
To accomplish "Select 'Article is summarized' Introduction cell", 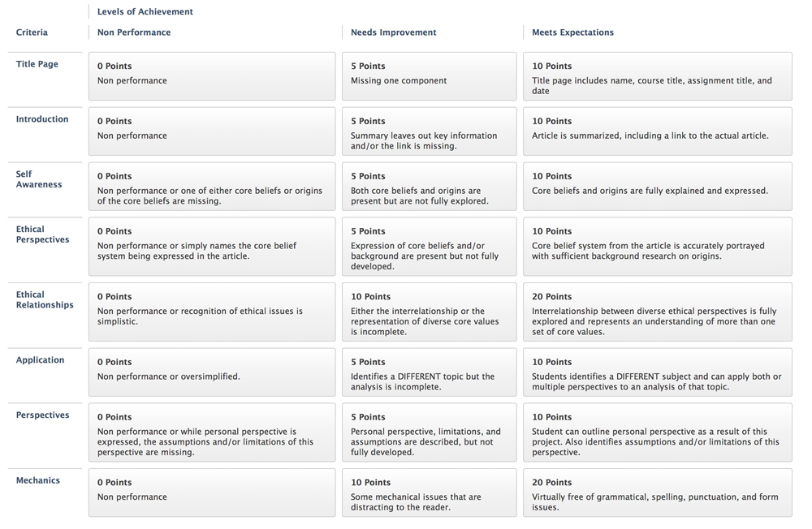I will click(x=657, y=131).
